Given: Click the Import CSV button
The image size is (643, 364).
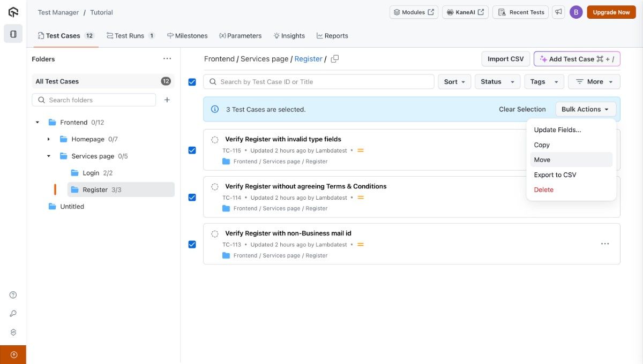Looking at the screenshot, I should click(x=505, y=59).
